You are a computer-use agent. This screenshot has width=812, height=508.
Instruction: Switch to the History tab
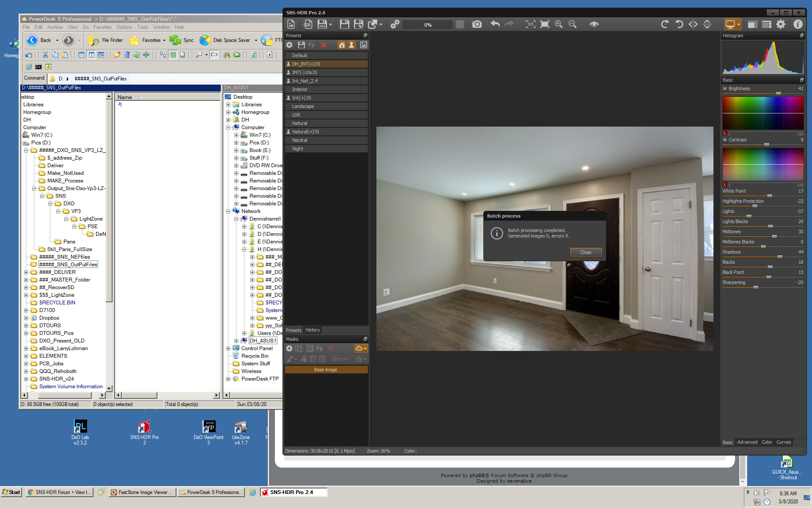tap(313, 330)
